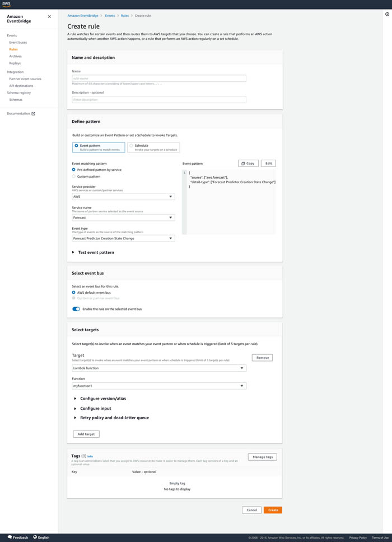Open the Event type dropdown

tap(123, 239)
